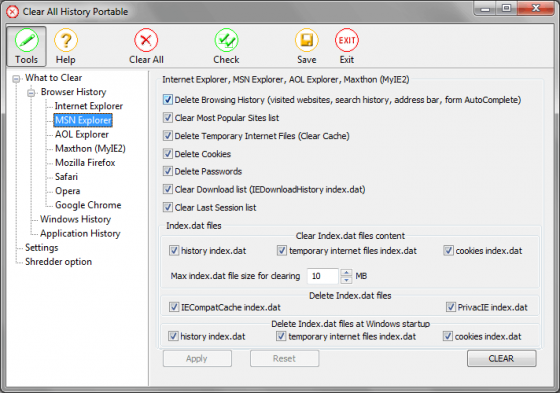The height and width of the screenshot is (393, 560).
Task: Select AOL Explorer in the tree
Action: (82, 134)
